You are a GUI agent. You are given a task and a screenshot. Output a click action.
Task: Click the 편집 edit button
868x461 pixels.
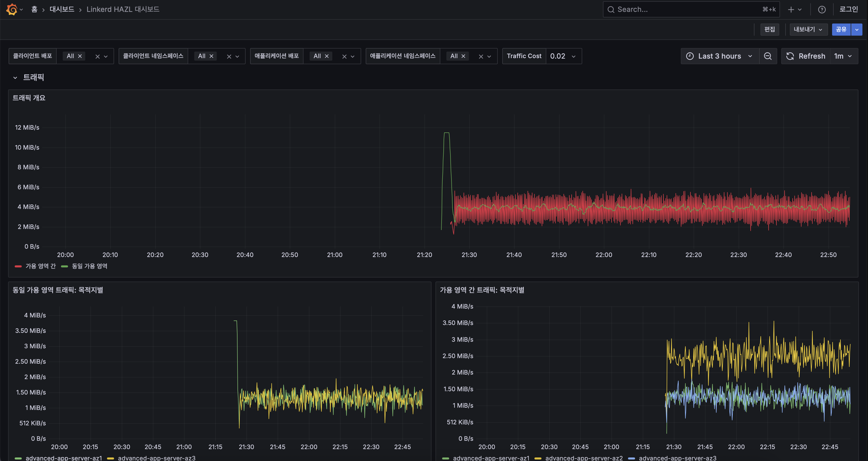coord(769,30)
